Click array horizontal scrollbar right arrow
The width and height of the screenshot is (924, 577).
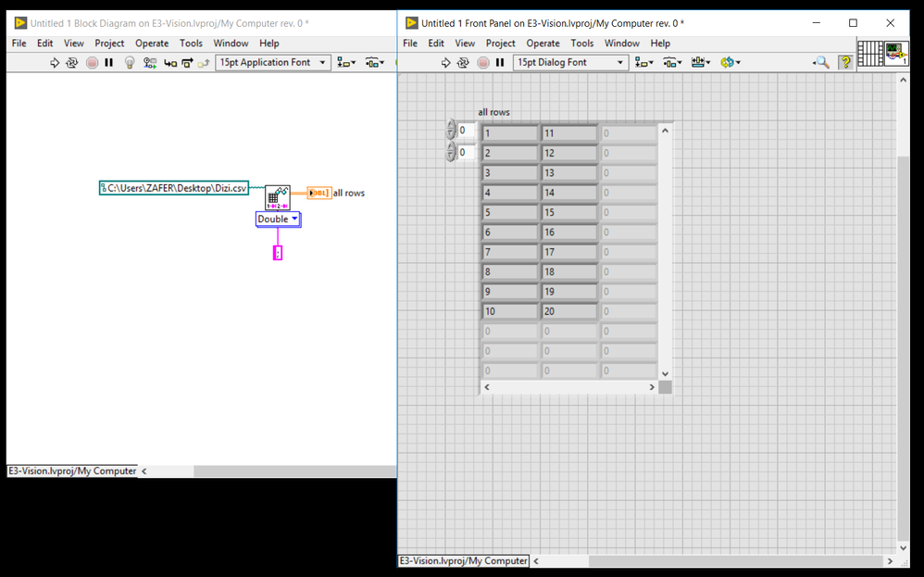[x=652, y=387]
